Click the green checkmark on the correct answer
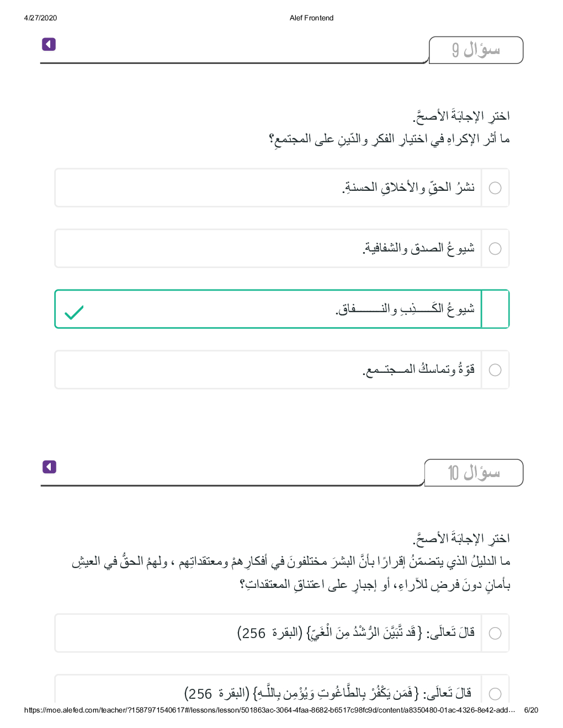This screenshot has width=563, height=728. [x=74, y=312]
